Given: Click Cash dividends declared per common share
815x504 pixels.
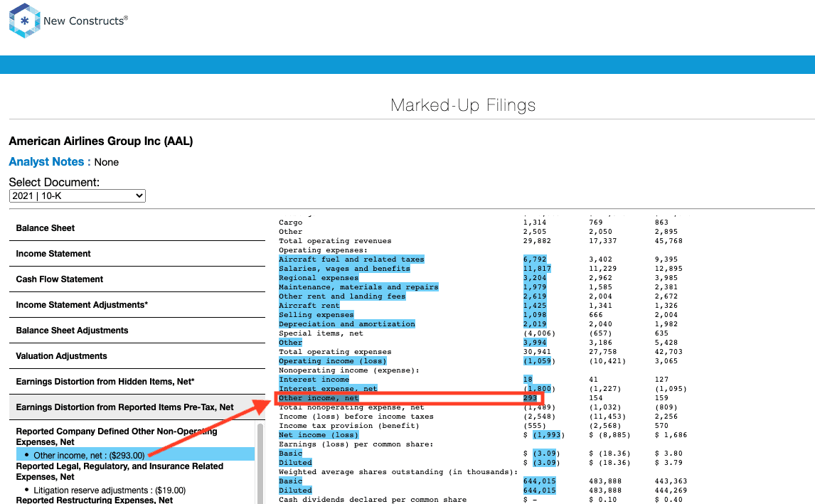Looking at the screenshot, I should click(373, 500).
